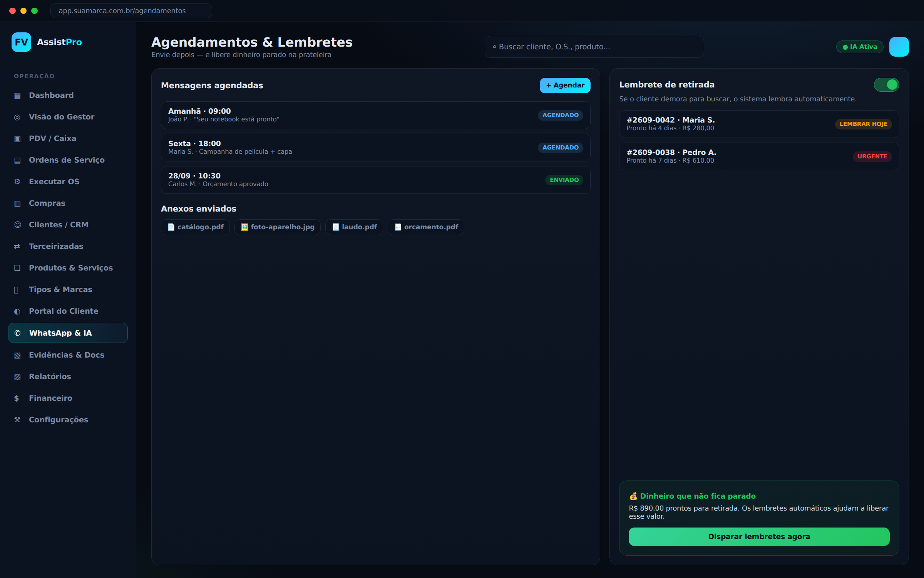Focus the Buscar cliente search field

point(594,47)
